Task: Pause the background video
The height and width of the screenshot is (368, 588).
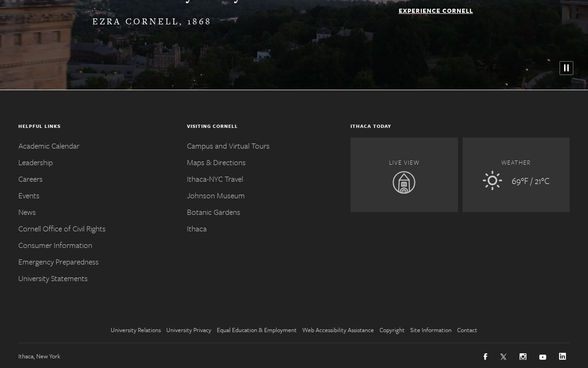Action: (566, 68)
